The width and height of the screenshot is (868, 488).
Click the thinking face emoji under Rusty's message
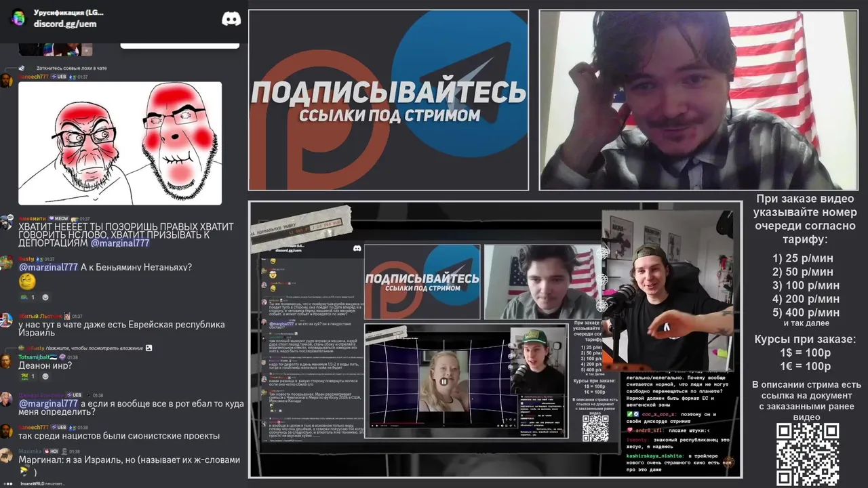(27, 281)
